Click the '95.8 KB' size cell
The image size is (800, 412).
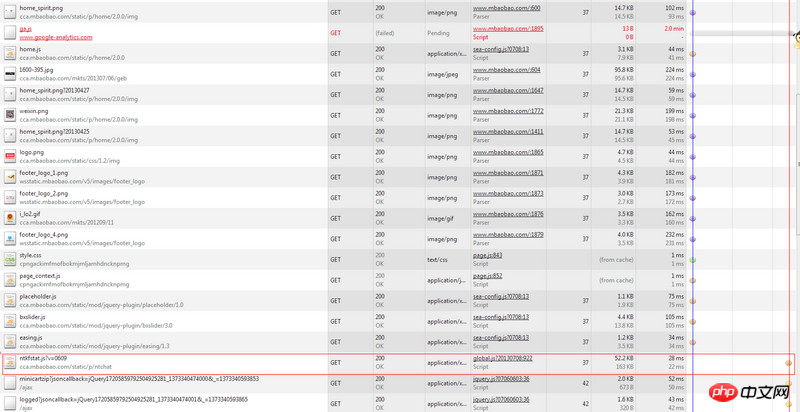[x=624, y=70]
